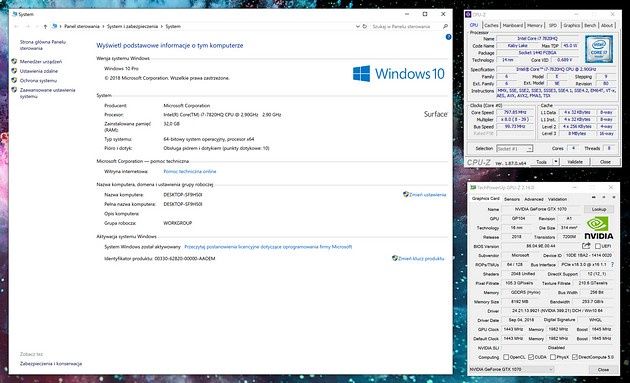Switch to the SPD tab in CPU-Z
The image size is (630, 383).
[x=553, y=25]
